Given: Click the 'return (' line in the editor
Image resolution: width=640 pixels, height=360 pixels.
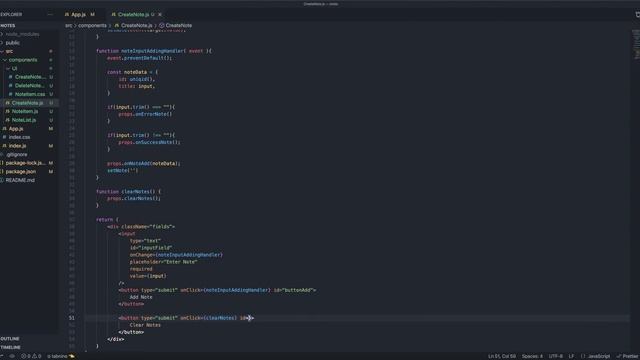Looking at the screenshot, I should (107, 220).
